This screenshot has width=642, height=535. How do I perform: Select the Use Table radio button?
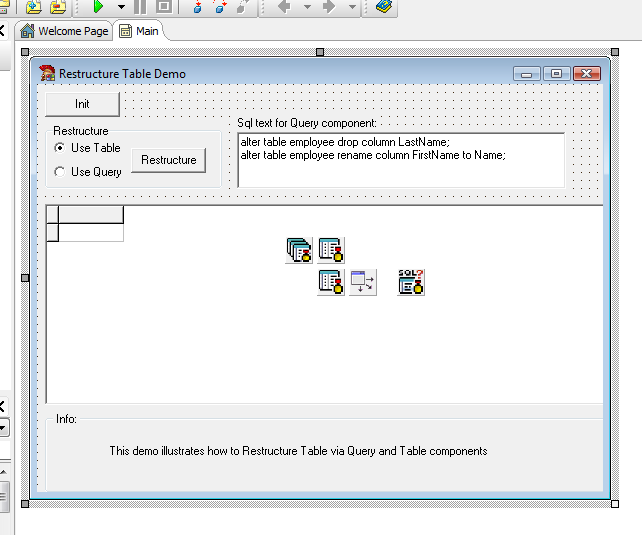(61, 148)
